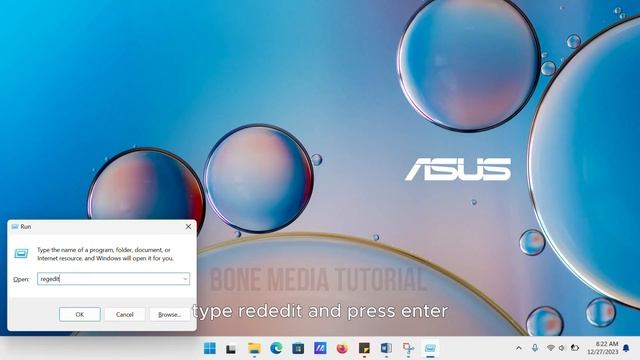Launch Firefox from the taskbar
This screenshot has height=360, width=640.
point(342,348)
